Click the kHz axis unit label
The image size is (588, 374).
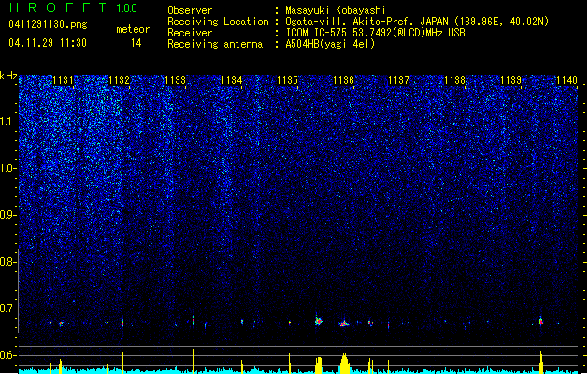coord(8,76)
